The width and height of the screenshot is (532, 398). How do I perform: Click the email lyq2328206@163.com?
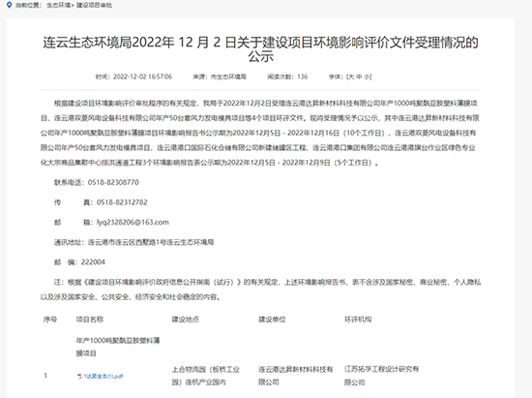coord(133,223)
